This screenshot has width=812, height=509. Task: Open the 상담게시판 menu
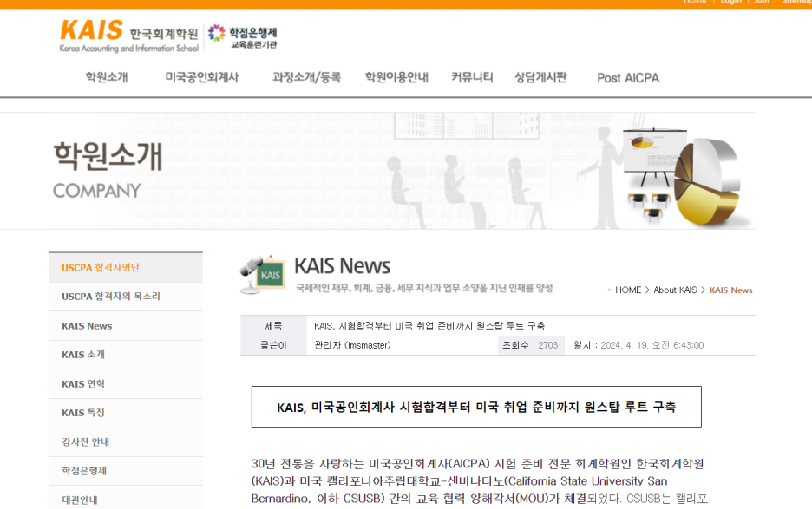[540, 78]
